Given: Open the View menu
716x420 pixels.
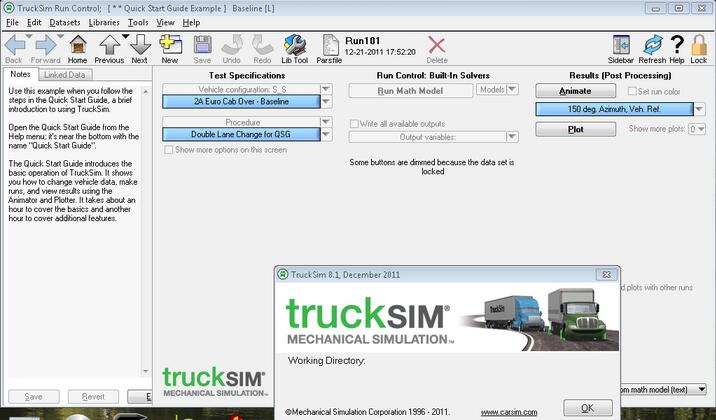Looking at the screenshot, I should pyautogui.click(x=165, y=22).
